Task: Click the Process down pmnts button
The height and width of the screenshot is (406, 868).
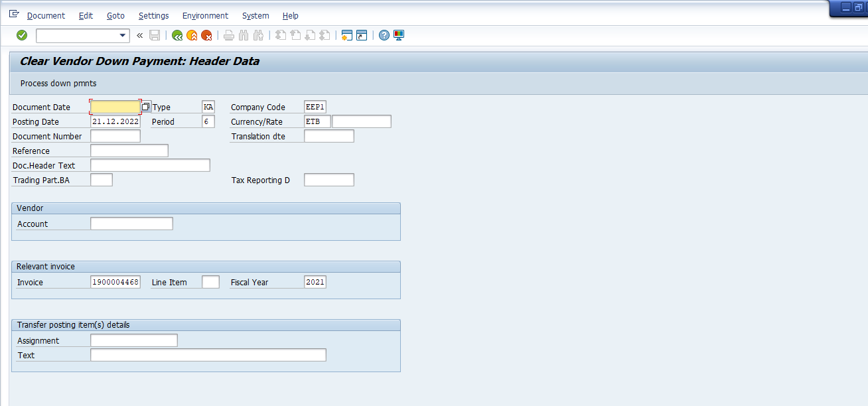Action: coord(58,84)
